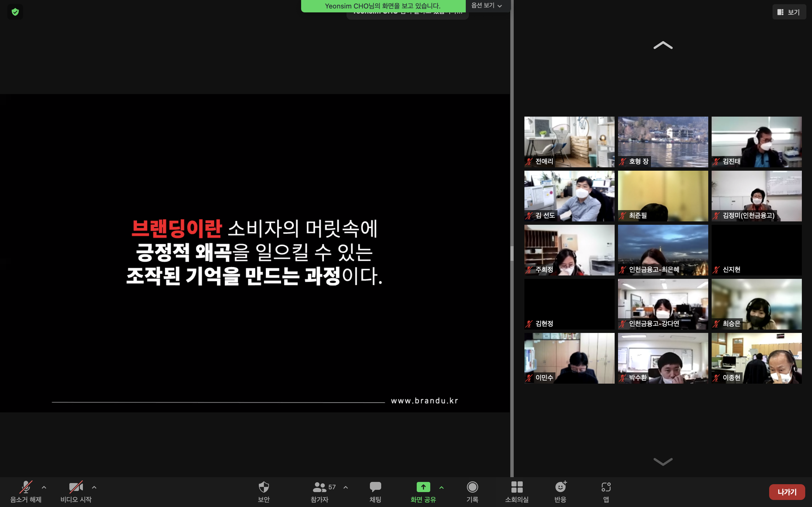The height and width of the screenshot is (507, 812).
Task: Click the red 나가기 leave button
Action: click(787, 492)
